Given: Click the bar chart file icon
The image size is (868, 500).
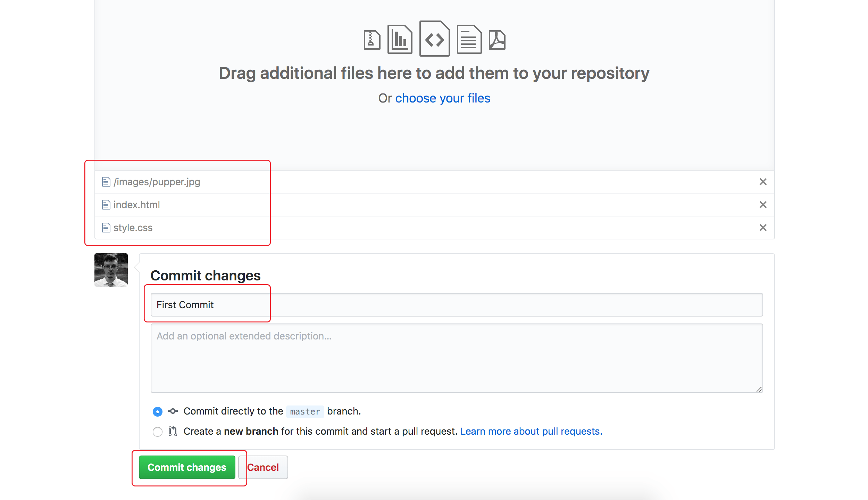Looking at the screenshot, I should [x=400, y=39].
